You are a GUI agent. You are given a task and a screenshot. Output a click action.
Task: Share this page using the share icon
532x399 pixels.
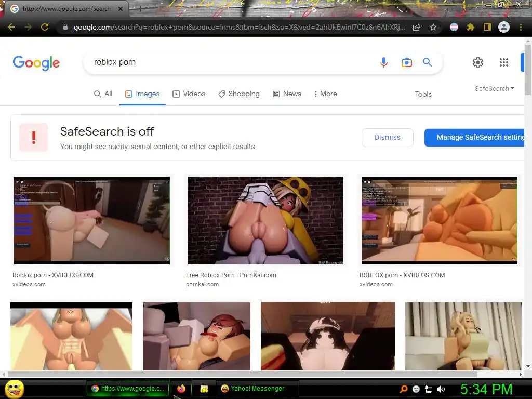coord(417,27)
